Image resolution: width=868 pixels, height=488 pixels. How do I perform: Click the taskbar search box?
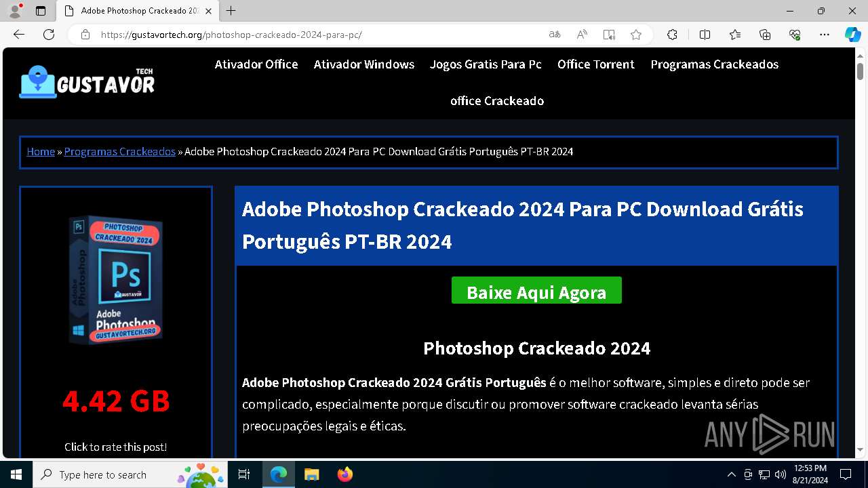coord(129,474)
